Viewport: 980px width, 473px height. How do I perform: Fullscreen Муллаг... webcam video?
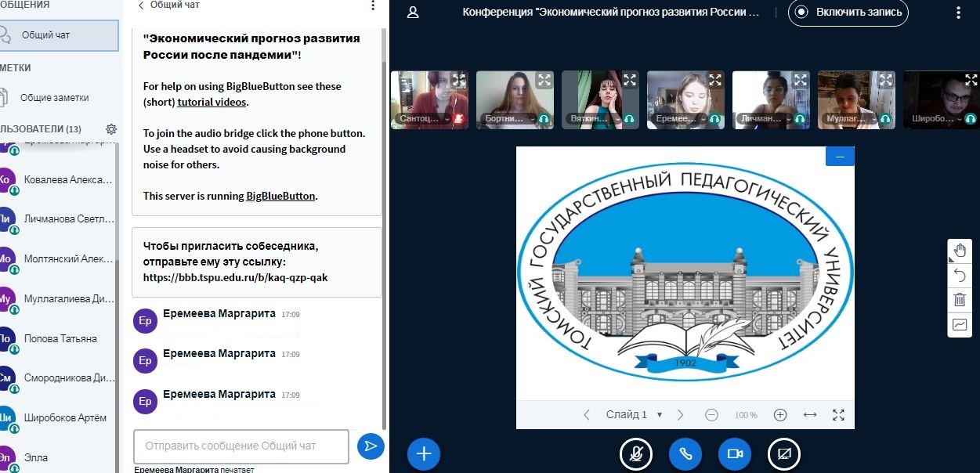pos(886,79)
